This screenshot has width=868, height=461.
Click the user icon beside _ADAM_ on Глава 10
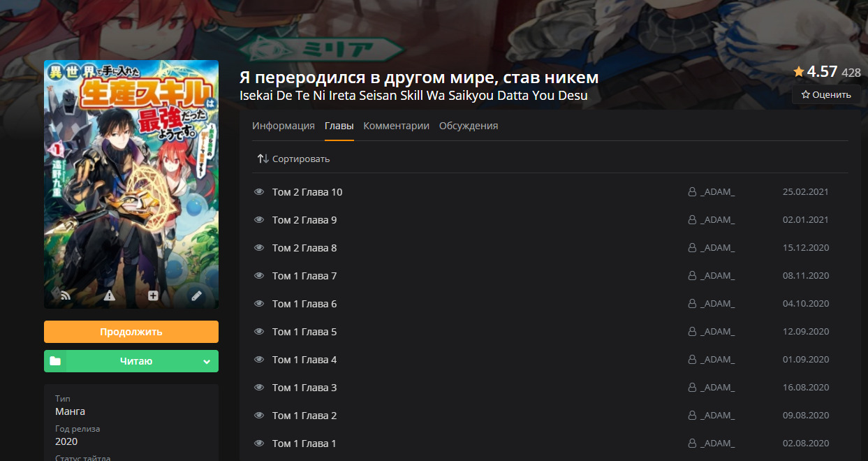(692, 192)
